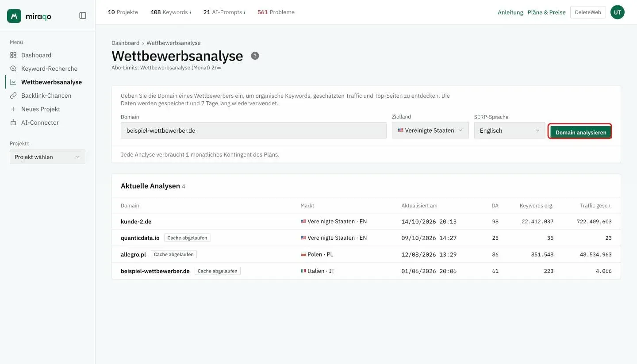Click the 561 Probleme counter

pyautogui.click(x=276, y=12)
